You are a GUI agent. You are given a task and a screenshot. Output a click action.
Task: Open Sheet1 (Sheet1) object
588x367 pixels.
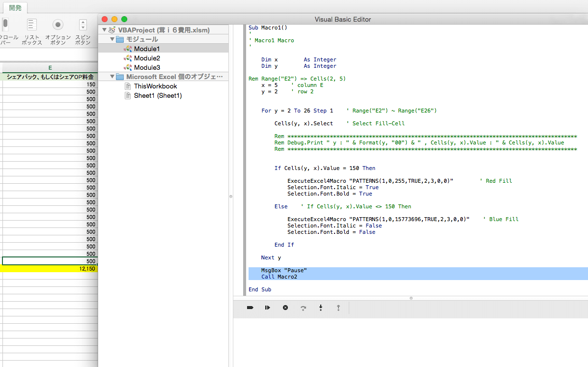click(x=157, y=95)
